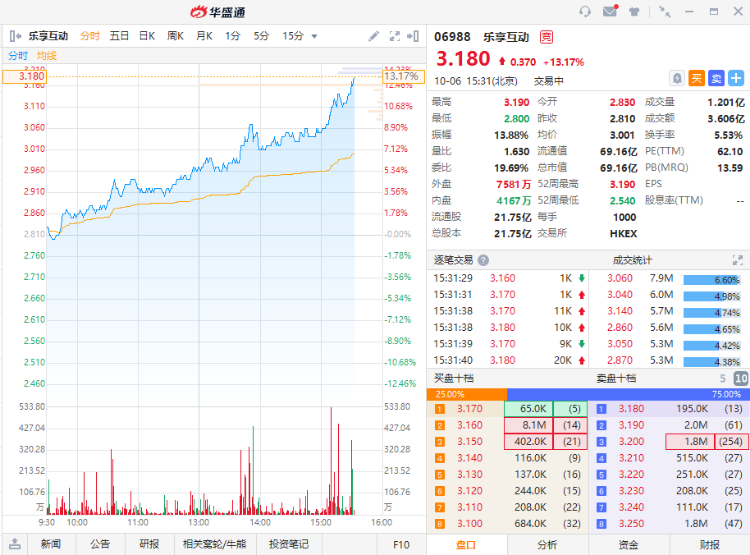This screenshot has height=555, width=750.
Task: Expand chart to fullscreen
Action: coord(395,36)
